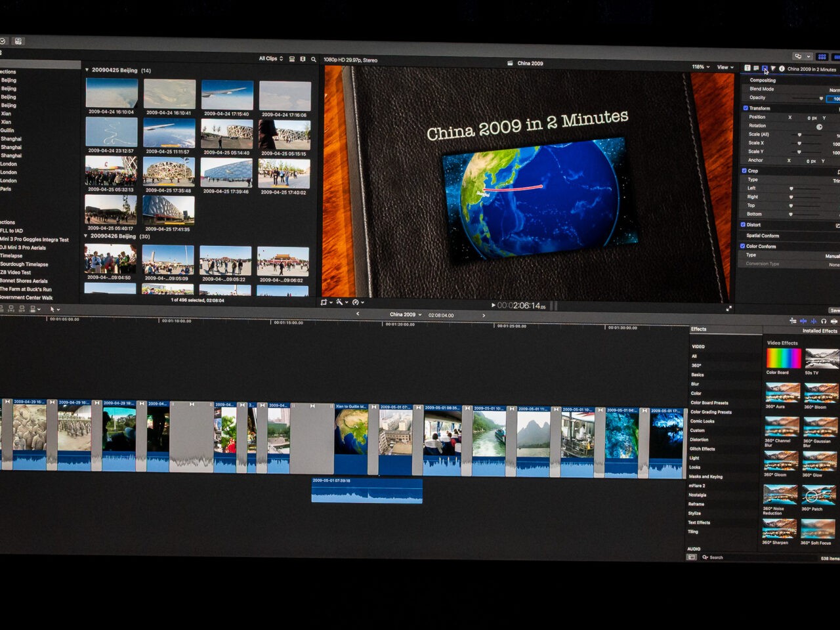Screen dimensions: 840x630
Task: Go to next timeline history arrow
Action: click(x=484, y=315)
